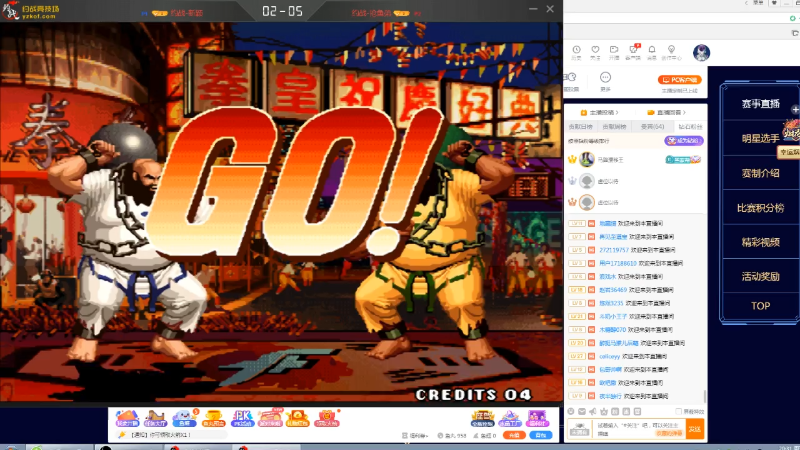Open the emoji smiley icon in chat toolbar
800x450 pixels.
[x=571, y=411]
